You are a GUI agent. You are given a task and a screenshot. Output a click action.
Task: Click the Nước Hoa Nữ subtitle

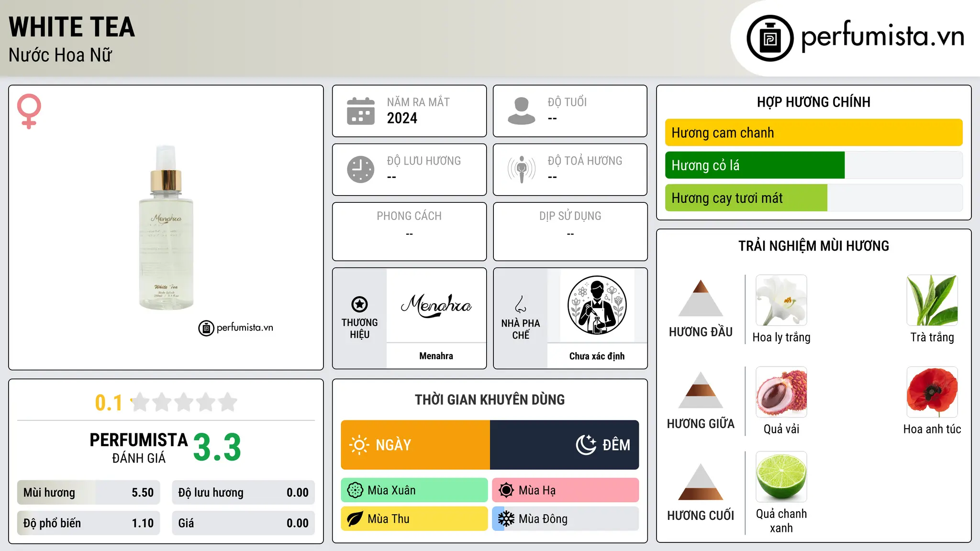(x=60, y=55)
